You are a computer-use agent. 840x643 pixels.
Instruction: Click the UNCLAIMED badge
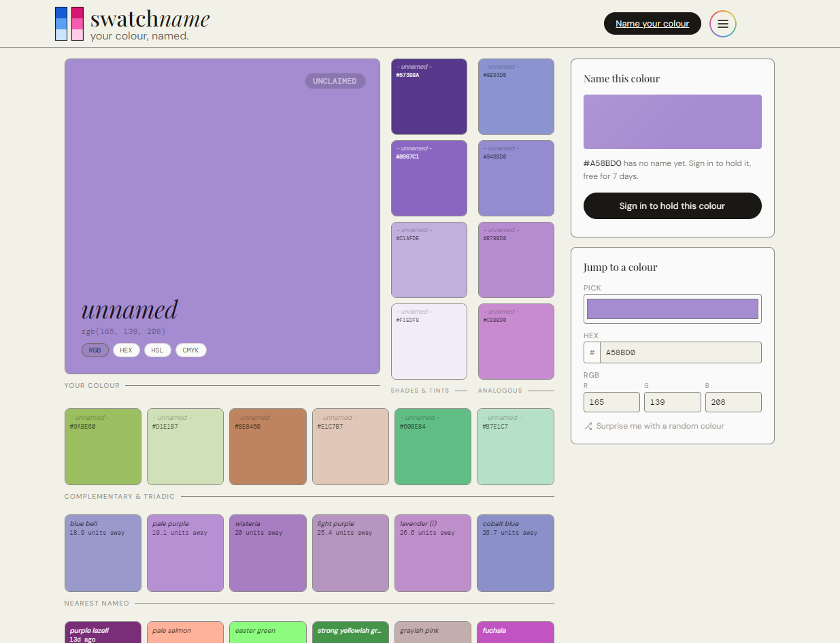click(335, 81)
